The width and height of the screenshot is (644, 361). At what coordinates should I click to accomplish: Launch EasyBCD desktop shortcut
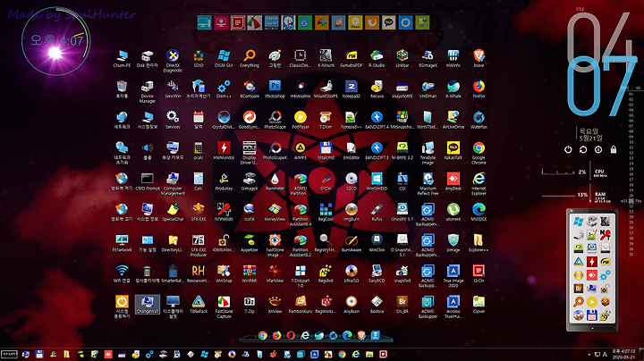point(377,273)
